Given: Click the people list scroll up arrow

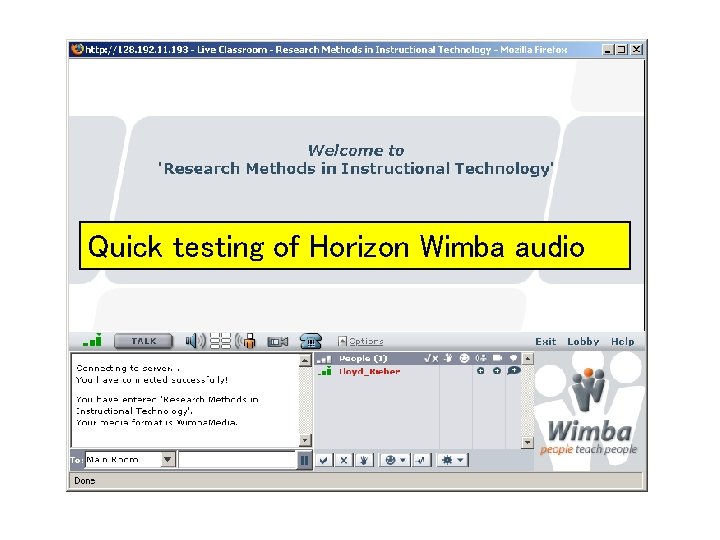Looking at the screenshot, I should (528, 359).
